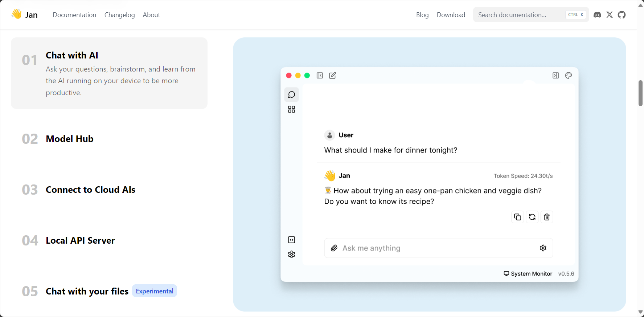
Task: Open the Download page
Action: click(x=451, y=15)
